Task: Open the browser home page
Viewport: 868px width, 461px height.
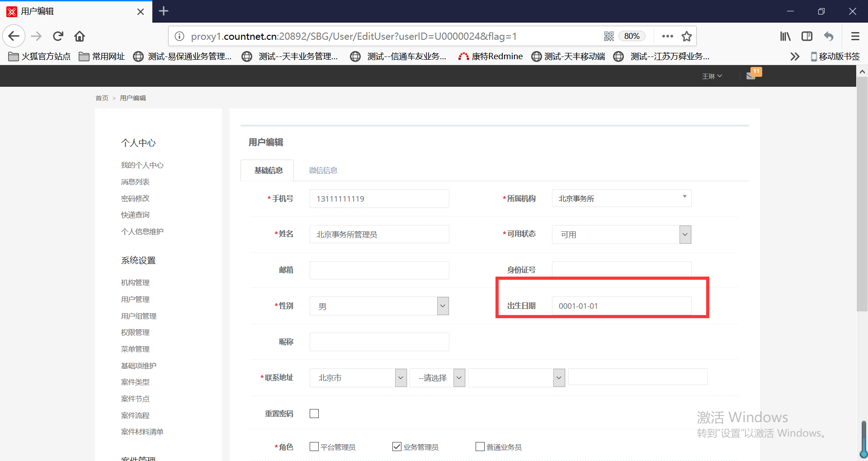Action: [x=80, y=36]
